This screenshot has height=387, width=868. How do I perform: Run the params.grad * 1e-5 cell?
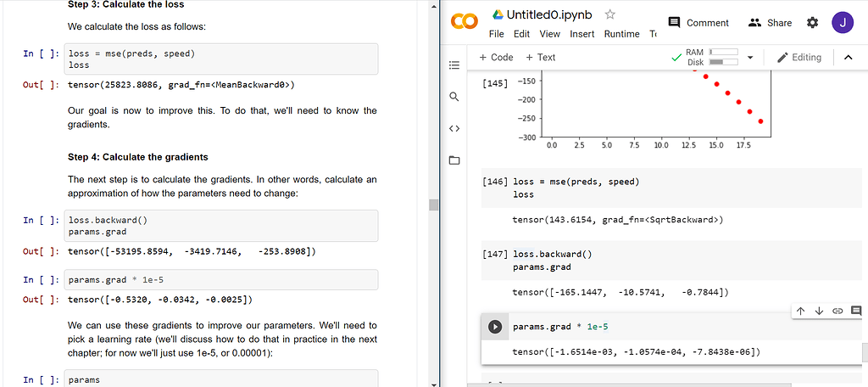[x=495, y=327]
